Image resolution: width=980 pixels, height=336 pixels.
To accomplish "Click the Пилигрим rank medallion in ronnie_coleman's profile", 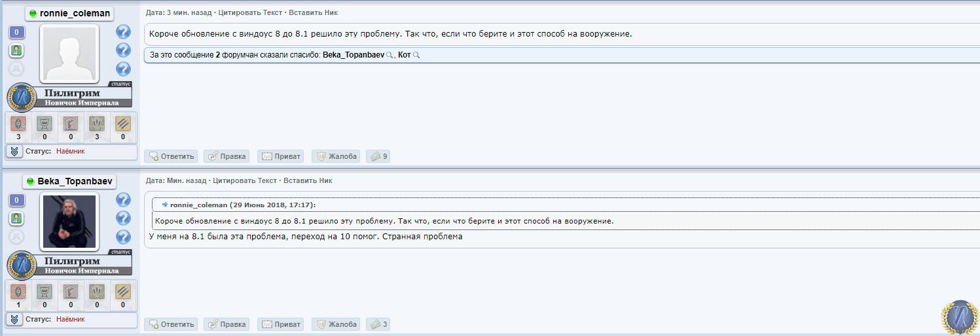I will click(22, 97).
